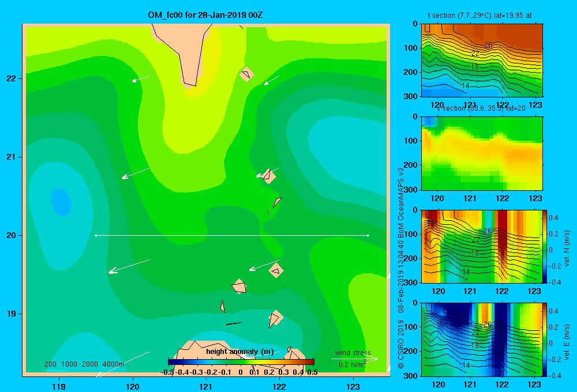
Task: Click the '1000' bathymetry legend value
Action: [69, 364]
